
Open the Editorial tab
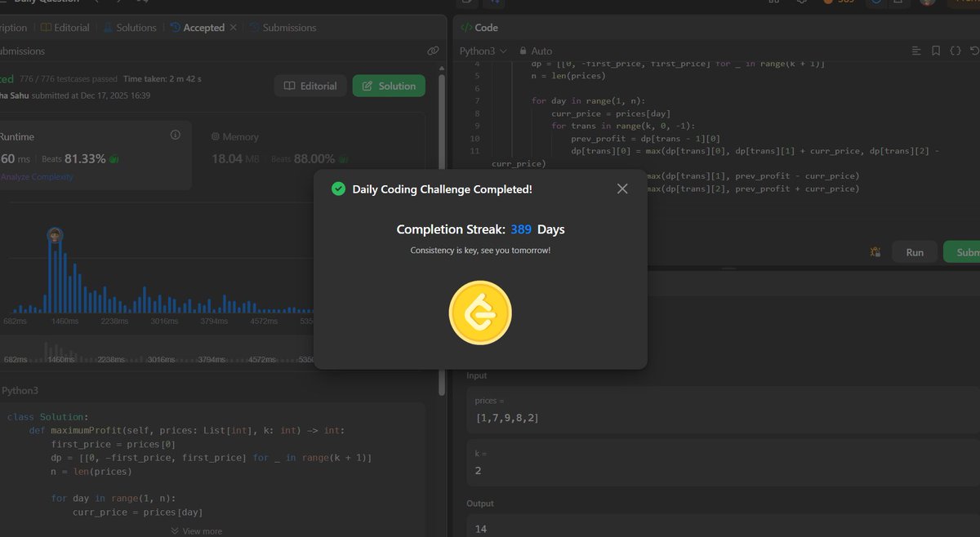[65, 27]
